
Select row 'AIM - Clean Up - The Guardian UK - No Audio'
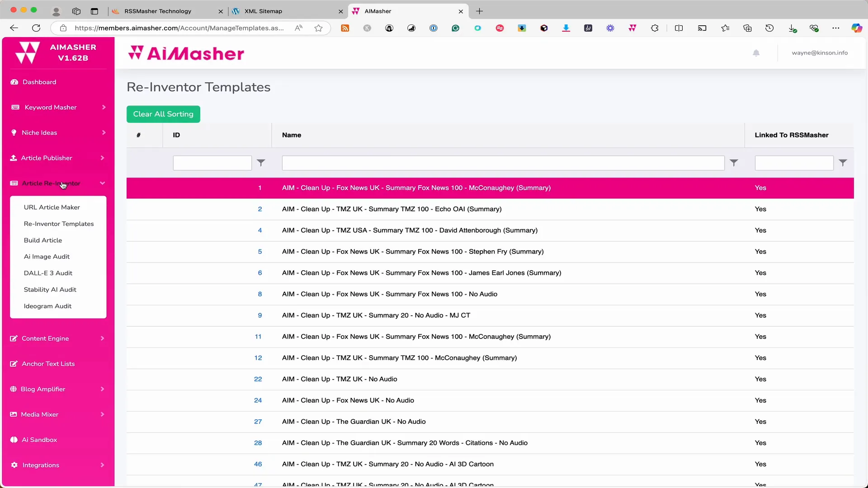coord(490,422)
